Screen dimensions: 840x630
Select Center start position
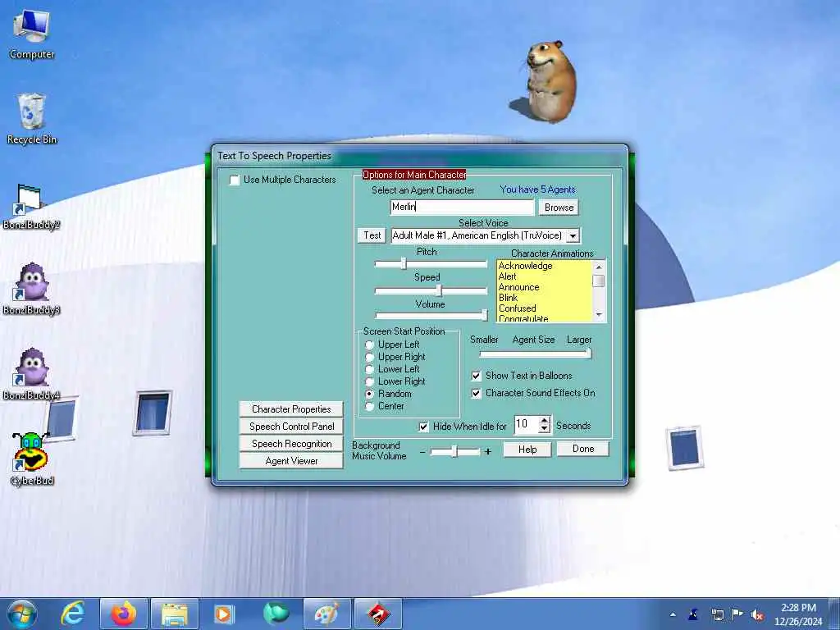click(369, 406)
